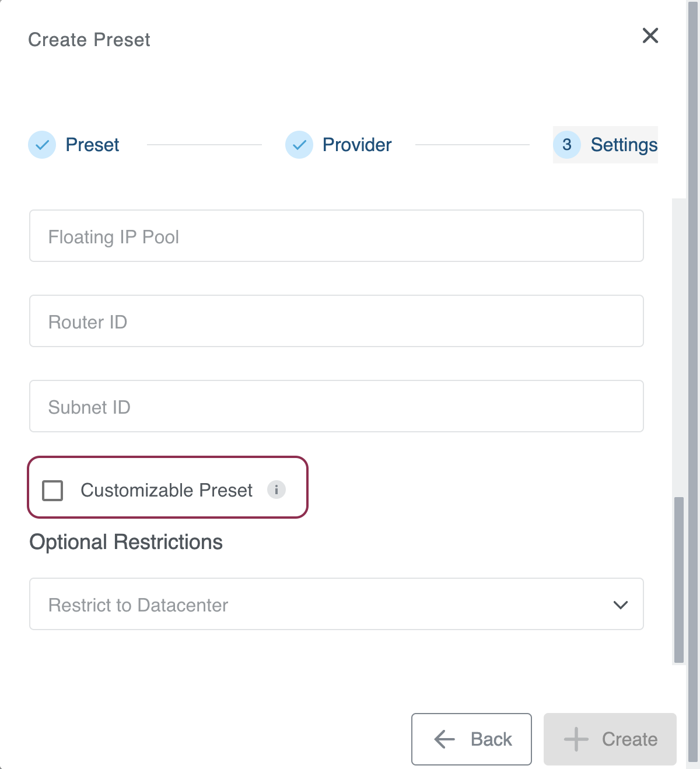Switch to the Provider step
This screenshot has width=700, height=769.
coord(356,145)
